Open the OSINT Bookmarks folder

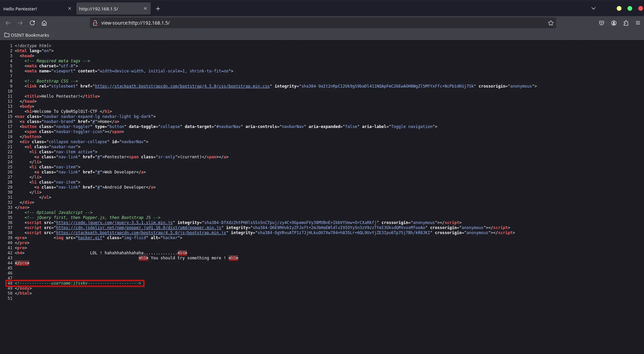pos(27,35)
